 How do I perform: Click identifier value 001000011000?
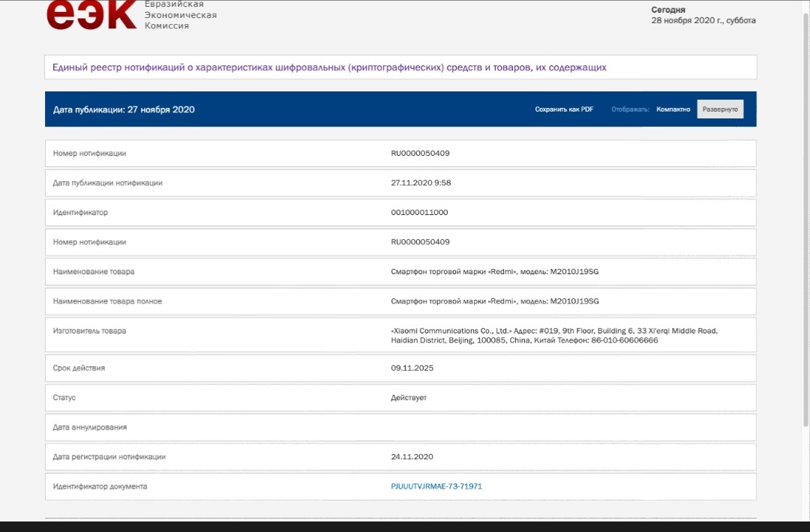(x=419, y=213)
